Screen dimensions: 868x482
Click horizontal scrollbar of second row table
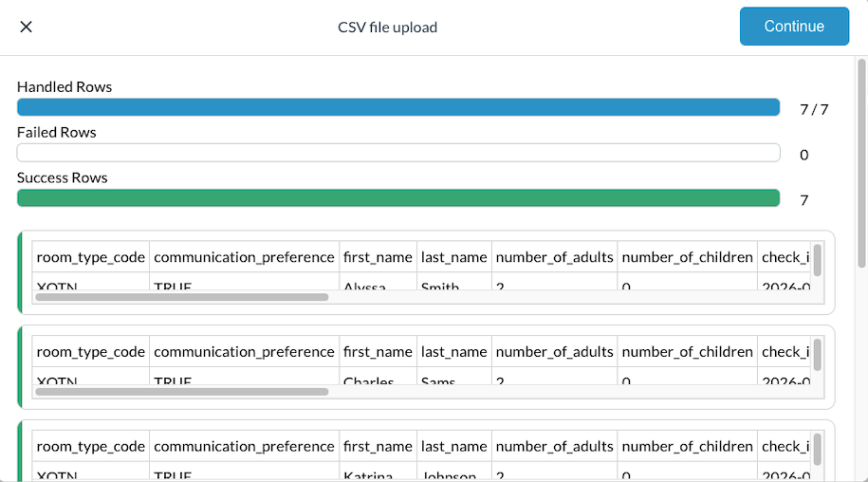tap(182, 392)
